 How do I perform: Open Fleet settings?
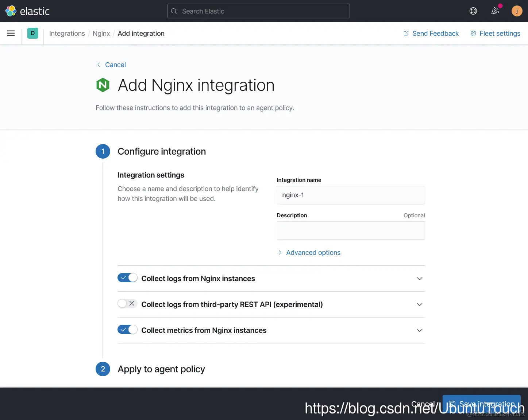tap(496, 33)
